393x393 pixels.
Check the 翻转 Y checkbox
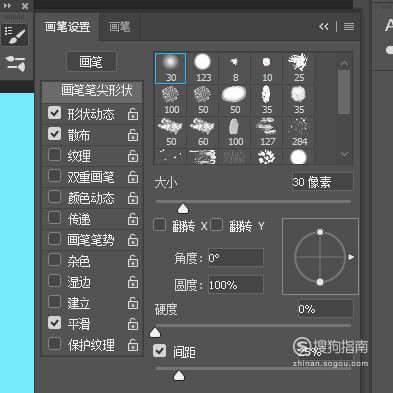[x=216, y=225]
